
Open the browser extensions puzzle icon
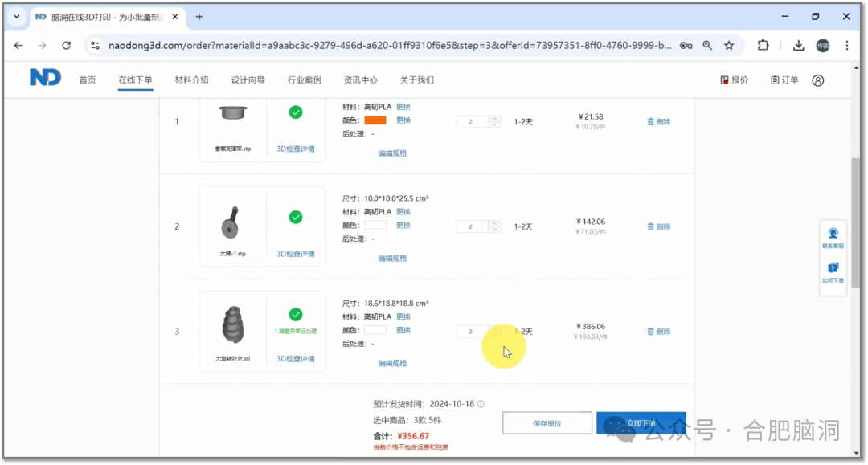click(x=763, y=46)
